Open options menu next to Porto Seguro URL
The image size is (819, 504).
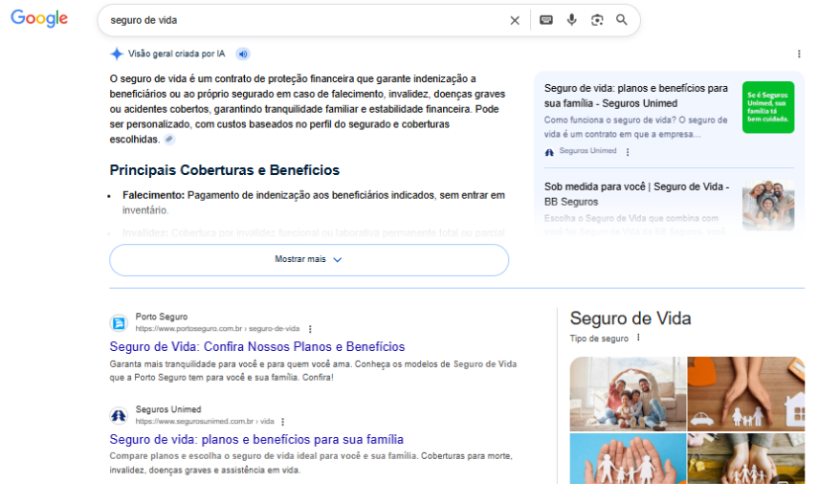(310, 329)
